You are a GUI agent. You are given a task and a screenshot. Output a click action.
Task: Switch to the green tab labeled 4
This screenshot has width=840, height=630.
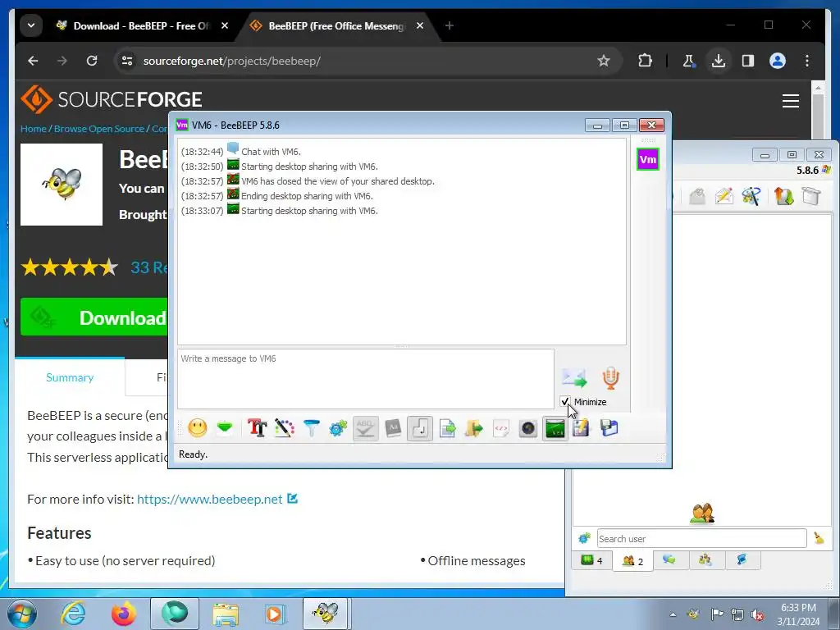592,560
